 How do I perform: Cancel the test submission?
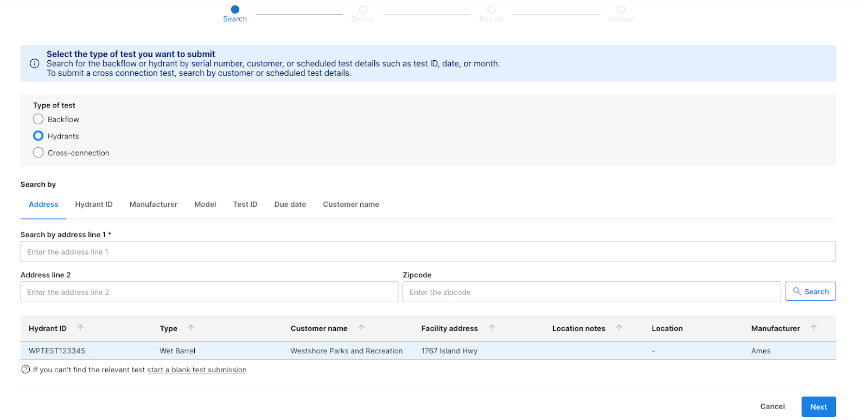point(772,406)
